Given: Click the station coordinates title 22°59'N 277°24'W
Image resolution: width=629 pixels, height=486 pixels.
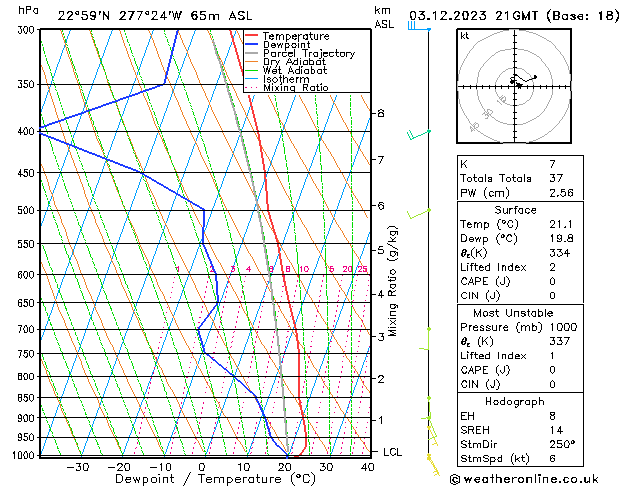Looking at the screenshot, I should click(120, 16).
